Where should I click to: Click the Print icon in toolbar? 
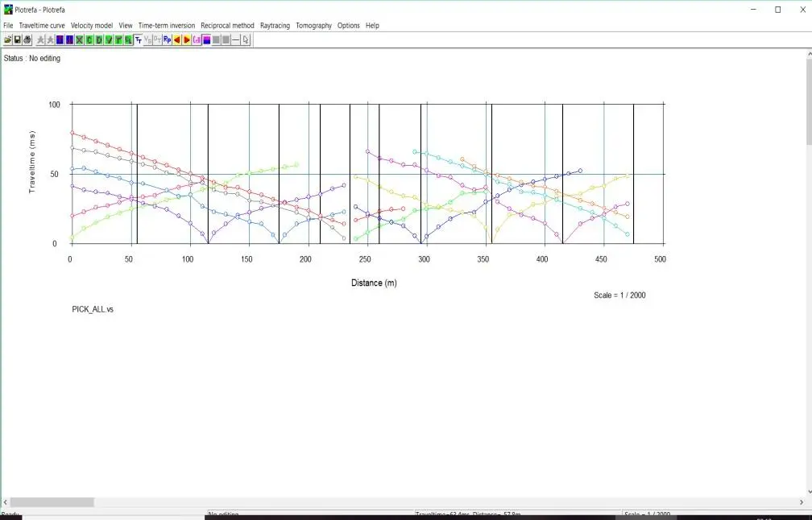(27, 39)
